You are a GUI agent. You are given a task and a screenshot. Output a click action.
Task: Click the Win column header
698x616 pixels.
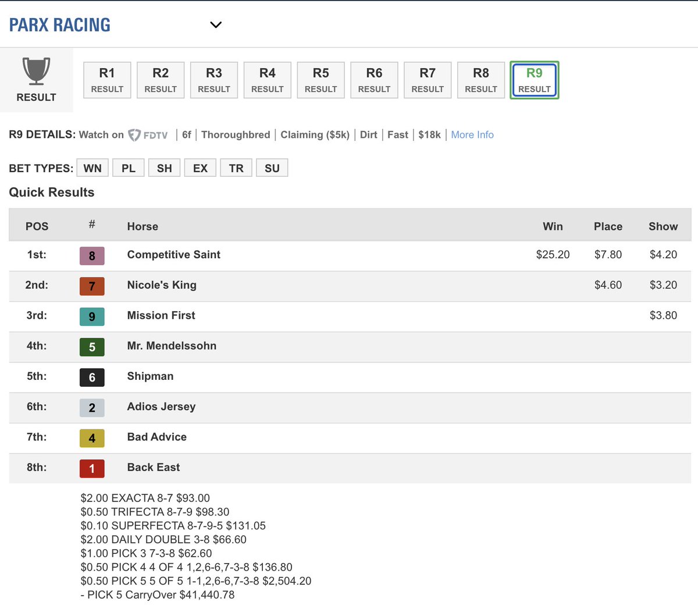pos(553,226)
